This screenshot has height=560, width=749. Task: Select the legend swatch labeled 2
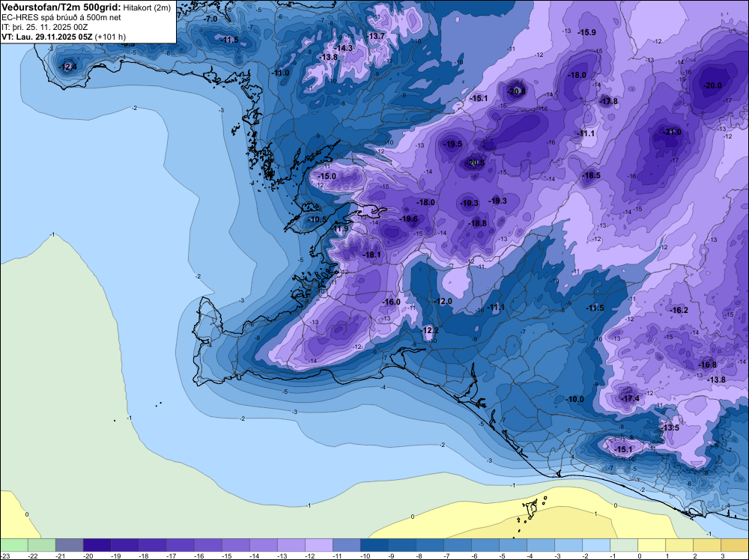coord(707,545)
